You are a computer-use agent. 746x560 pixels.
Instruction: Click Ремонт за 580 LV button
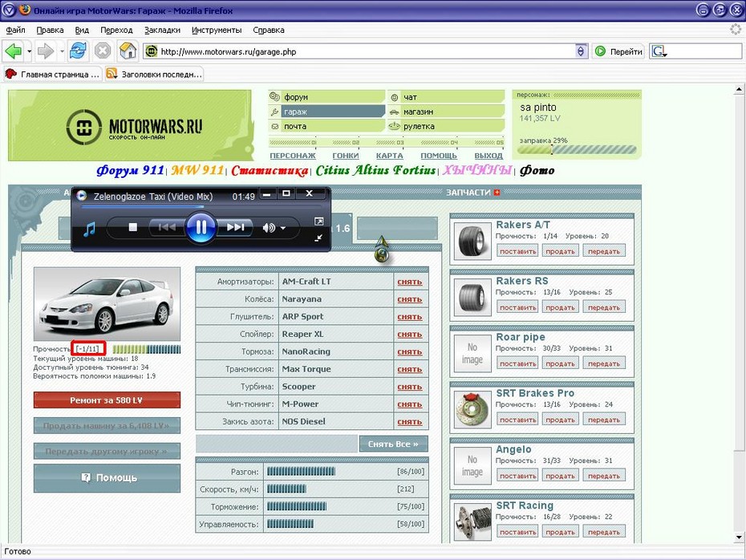[107, 400]
